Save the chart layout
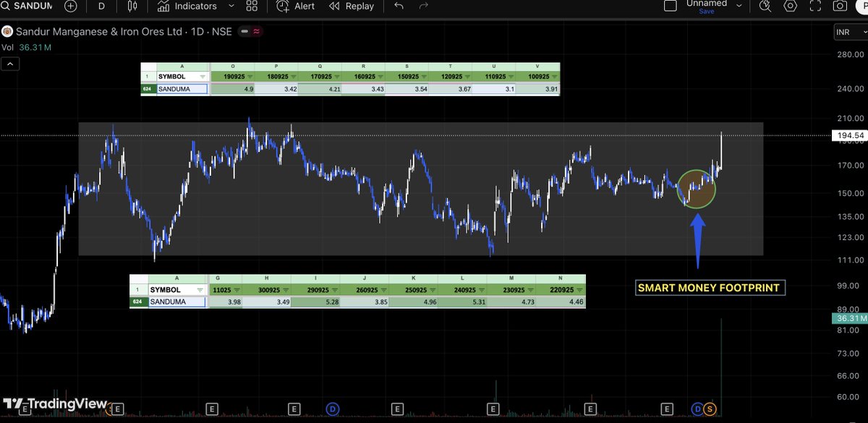Viewport: 868px width, 423px height. [706, 12]
